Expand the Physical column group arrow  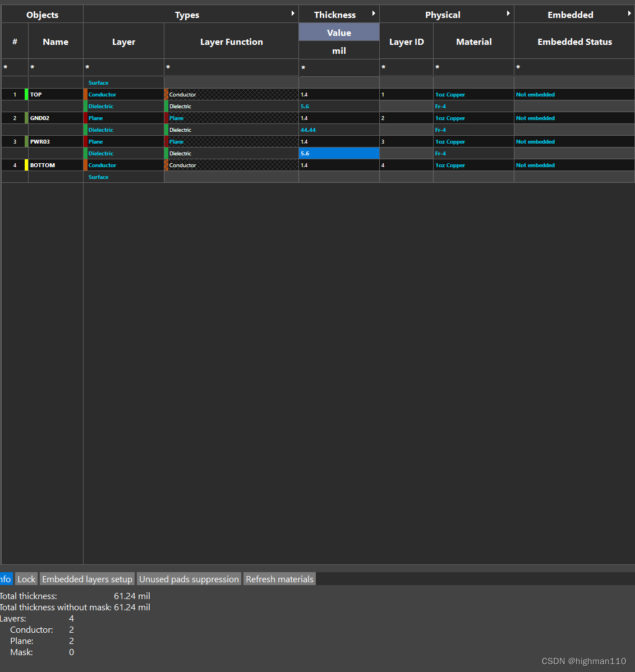tap(508, 13)
